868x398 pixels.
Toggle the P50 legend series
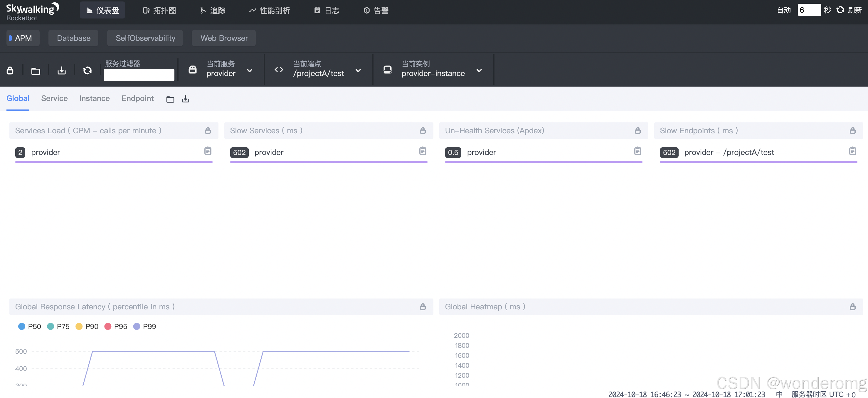[30, 326]
